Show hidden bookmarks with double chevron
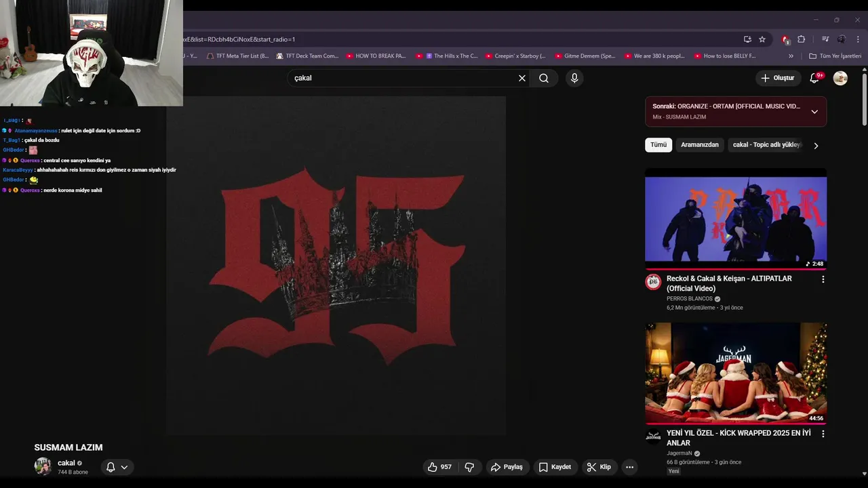This screenshot has width=868, height=488. coord(791,56)
